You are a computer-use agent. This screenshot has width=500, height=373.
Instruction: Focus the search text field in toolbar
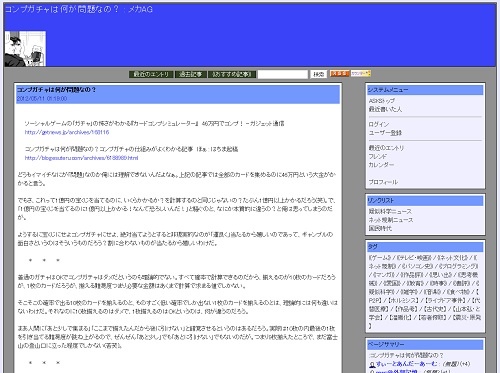(283, 74)
